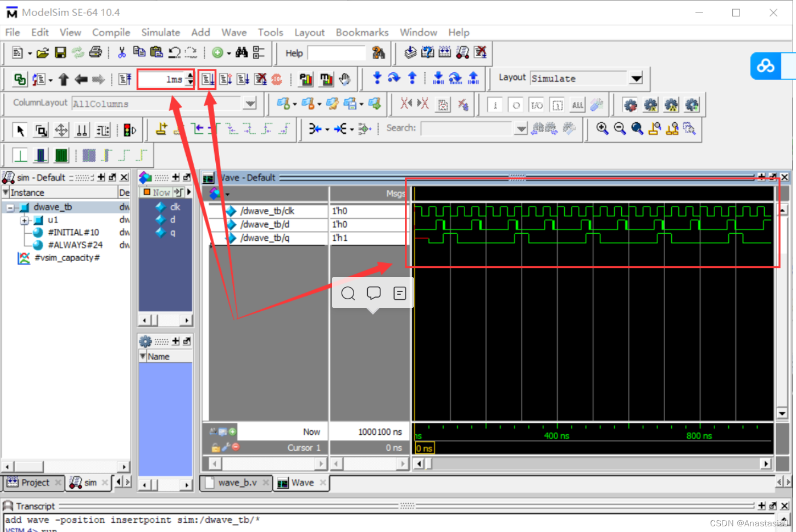Toggle the Cursor 1 lock icon
Screen dimensions: 796x532
coord(215,447)
